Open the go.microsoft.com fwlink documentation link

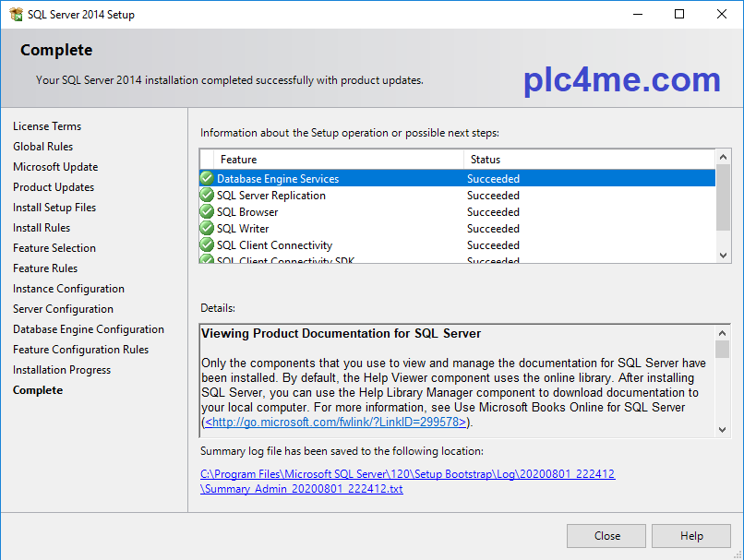[x=336, y=423]
